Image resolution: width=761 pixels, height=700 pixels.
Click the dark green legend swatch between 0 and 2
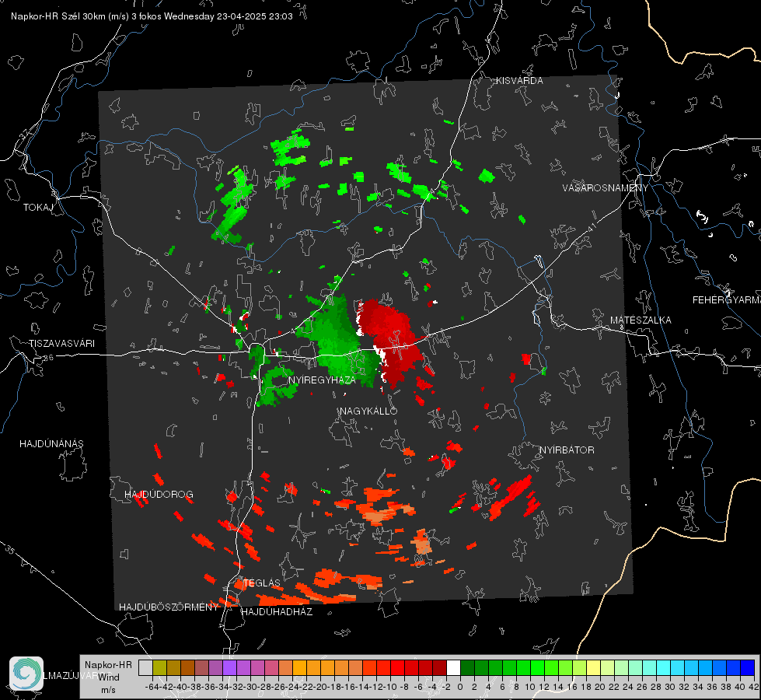[467, 667]
